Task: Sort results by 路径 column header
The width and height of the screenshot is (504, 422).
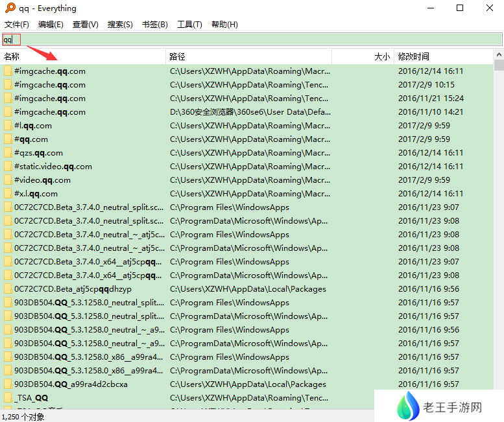Action: click(249, 56)
